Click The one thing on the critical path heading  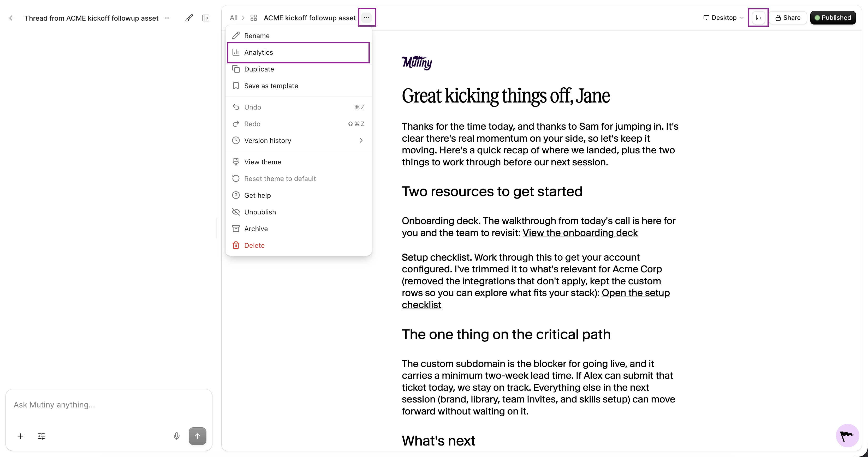pyautogui.click(x=506, y=335)
